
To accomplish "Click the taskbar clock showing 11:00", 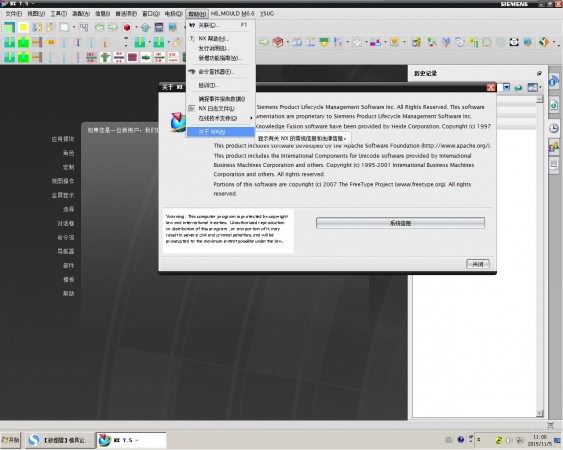I will [540, 440].
